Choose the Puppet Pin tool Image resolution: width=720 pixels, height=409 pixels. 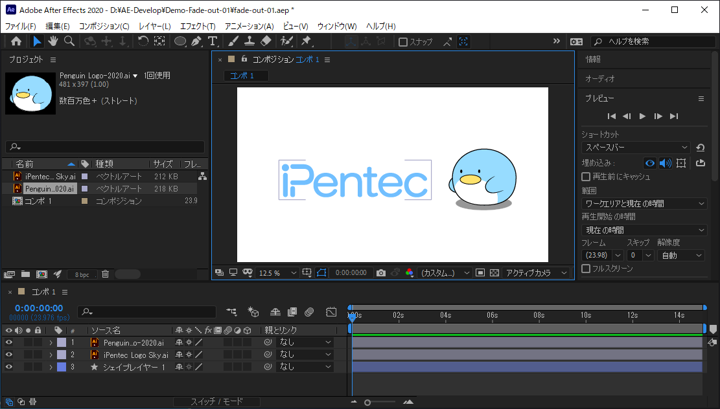(306, 41)
